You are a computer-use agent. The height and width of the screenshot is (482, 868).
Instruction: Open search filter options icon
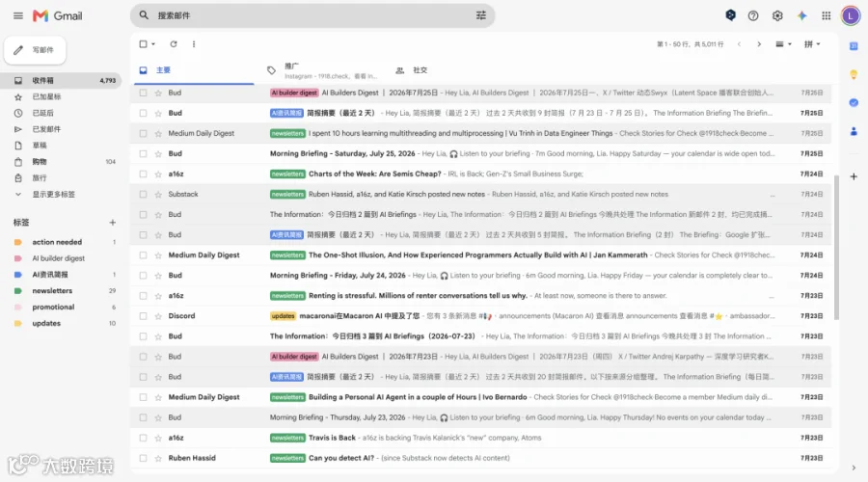[x=481, y=15]
